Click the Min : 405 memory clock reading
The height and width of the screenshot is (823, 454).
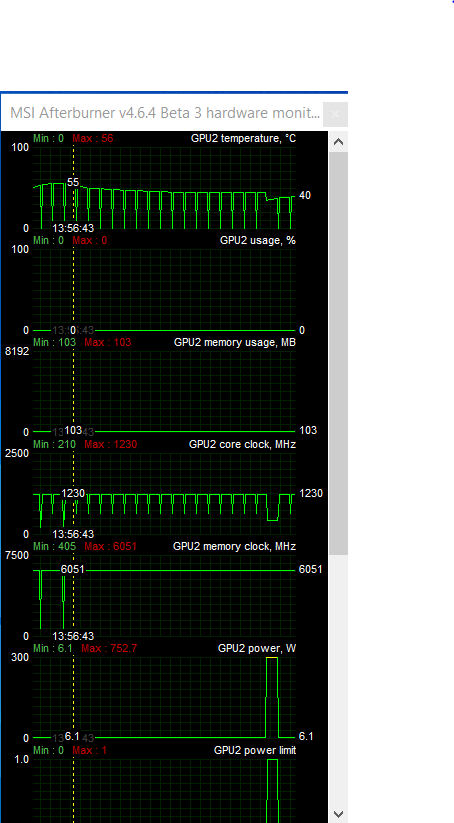click(55, 546)
